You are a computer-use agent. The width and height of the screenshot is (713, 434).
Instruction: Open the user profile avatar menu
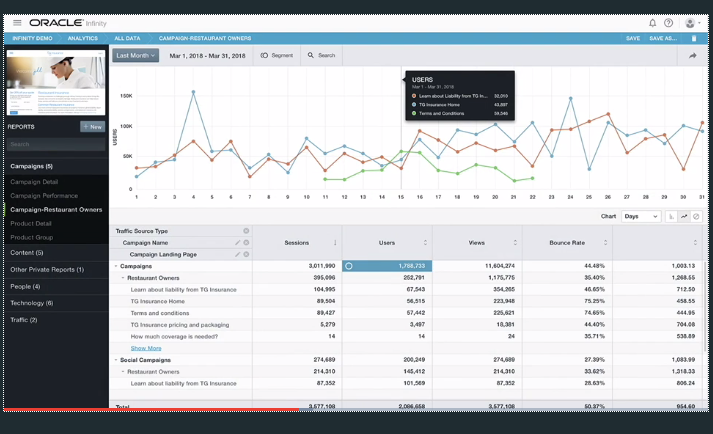point(691,22)
